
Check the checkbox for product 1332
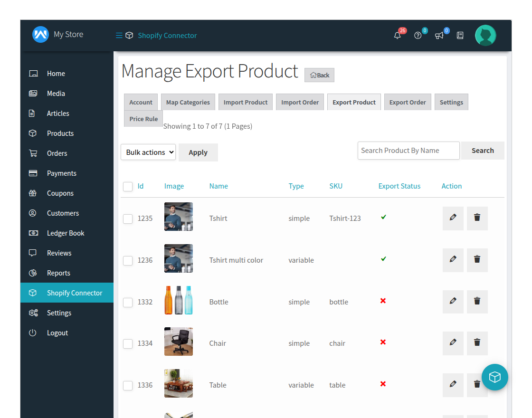pos(128,302)
